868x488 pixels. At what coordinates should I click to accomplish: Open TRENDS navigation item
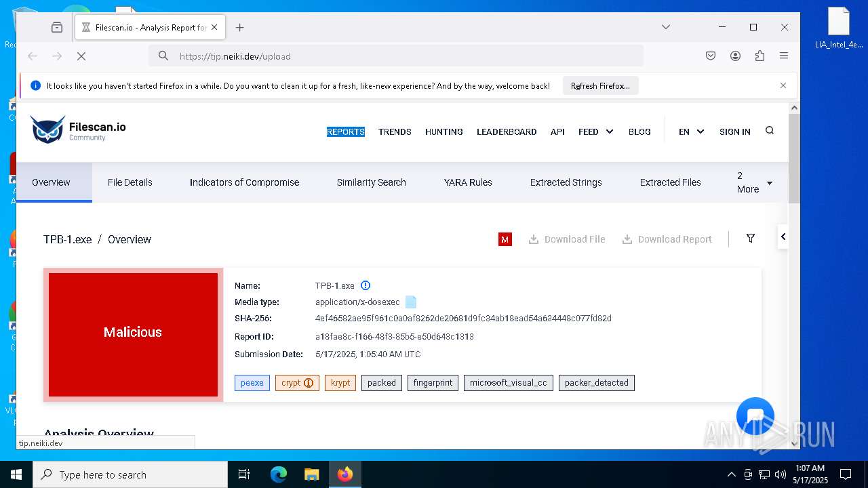click(395, 131)
